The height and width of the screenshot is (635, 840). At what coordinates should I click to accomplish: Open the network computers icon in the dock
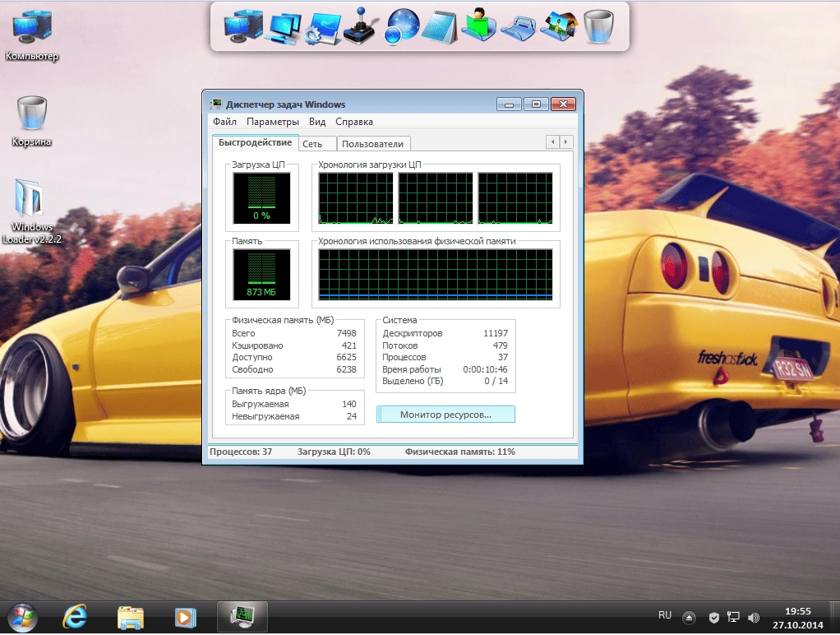(284, 27)
